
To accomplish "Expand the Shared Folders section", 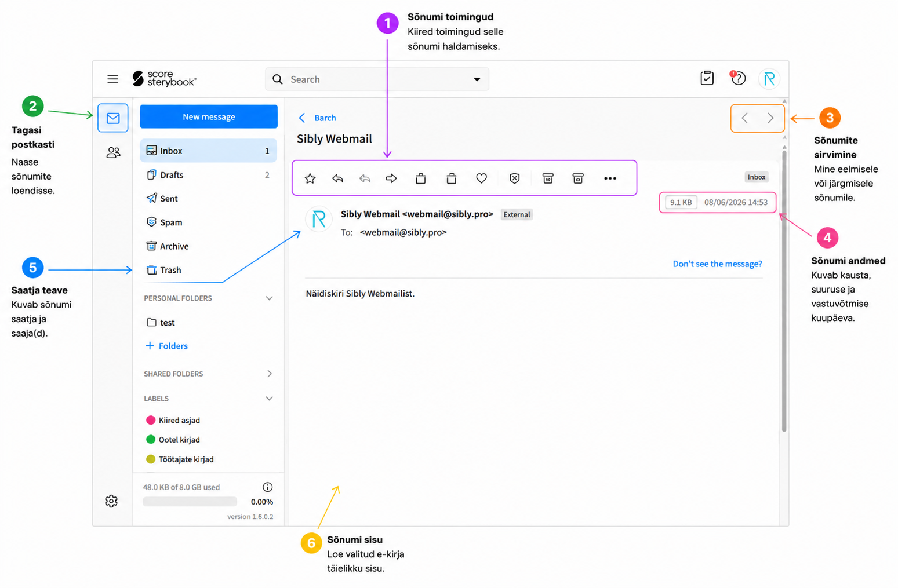I will [270, 374].
